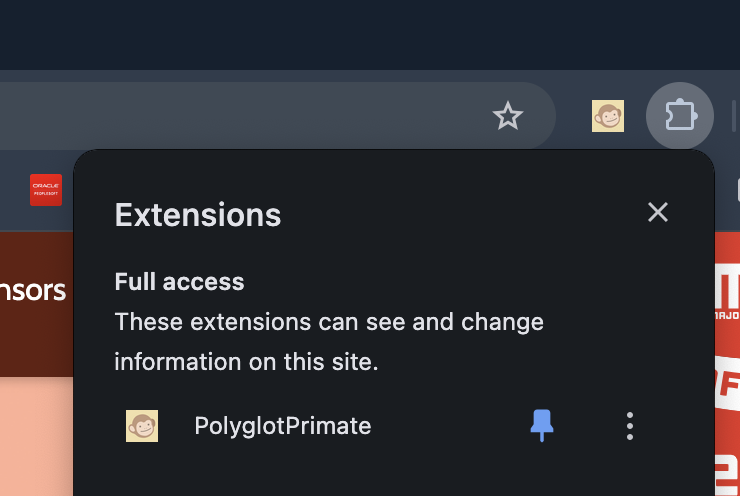Viewport: 740px width, 496px height.
Task: Unpin PolyglotPrimate using the blue pin icon
Action: [x=541, y=426]
